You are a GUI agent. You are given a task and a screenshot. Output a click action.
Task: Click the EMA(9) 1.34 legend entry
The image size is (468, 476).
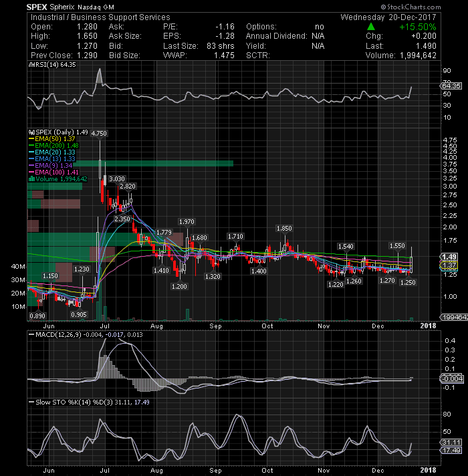pos(50,165)
